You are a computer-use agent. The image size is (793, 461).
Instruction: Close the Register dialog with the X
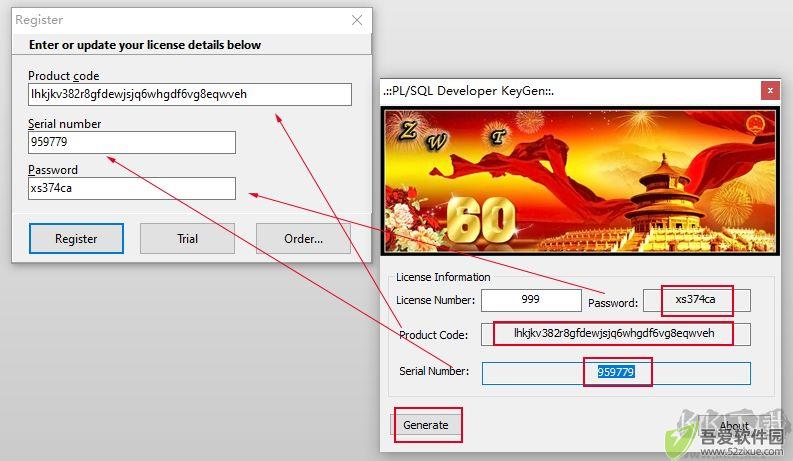pos(357,20)
